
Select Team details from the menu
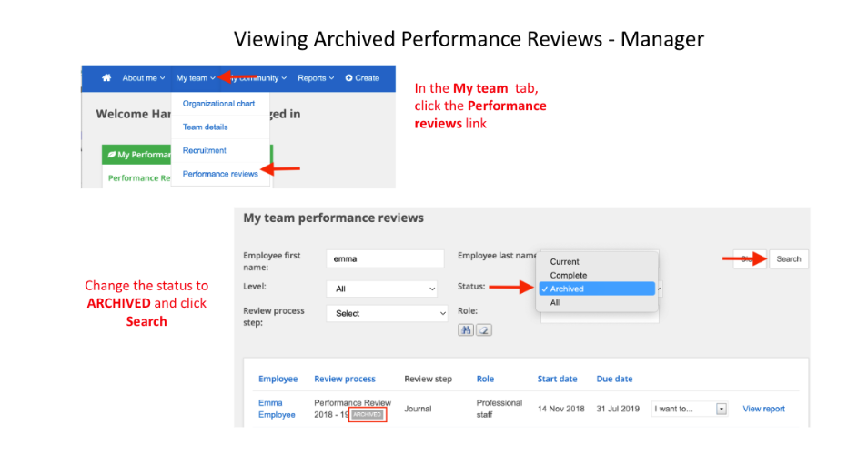point(206,127)
